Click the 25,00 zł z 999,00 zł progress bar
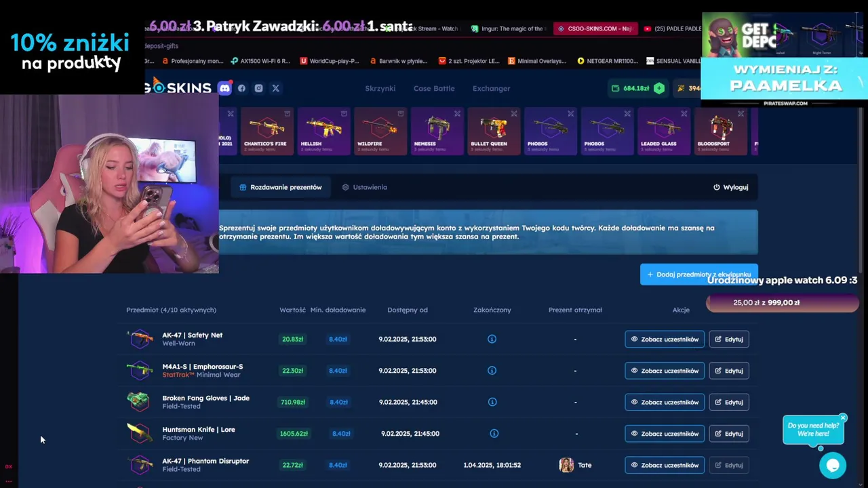Screen dimensions: 868x488 coord(782,303)
